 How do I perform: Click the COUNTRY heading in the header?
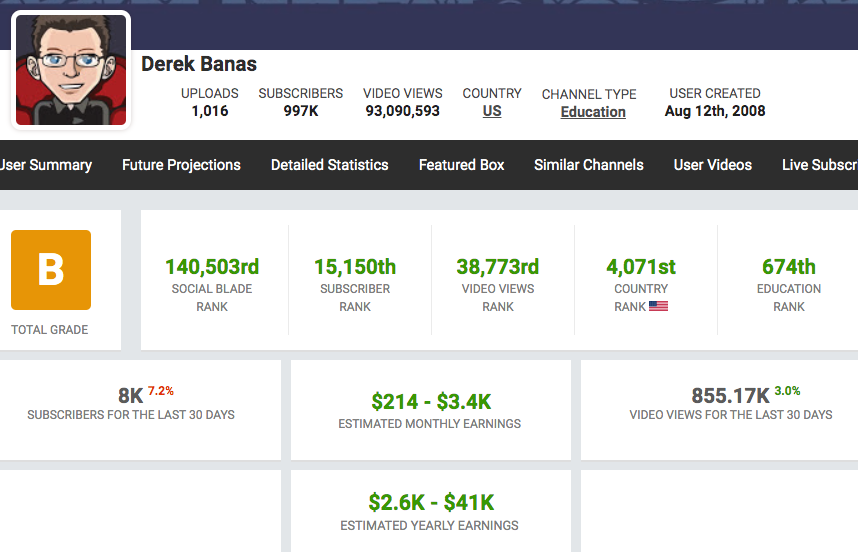pyautogui.click(x=492, y=94)
